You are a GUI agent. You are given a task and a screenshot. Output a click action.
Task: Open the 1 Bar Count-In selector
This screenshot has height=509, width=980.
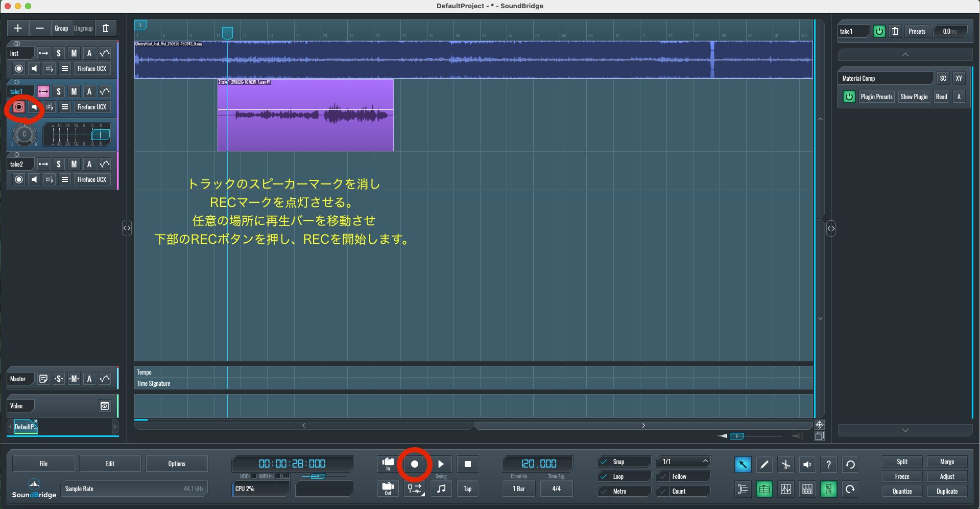pyautogui.click(x=519, y=489)
